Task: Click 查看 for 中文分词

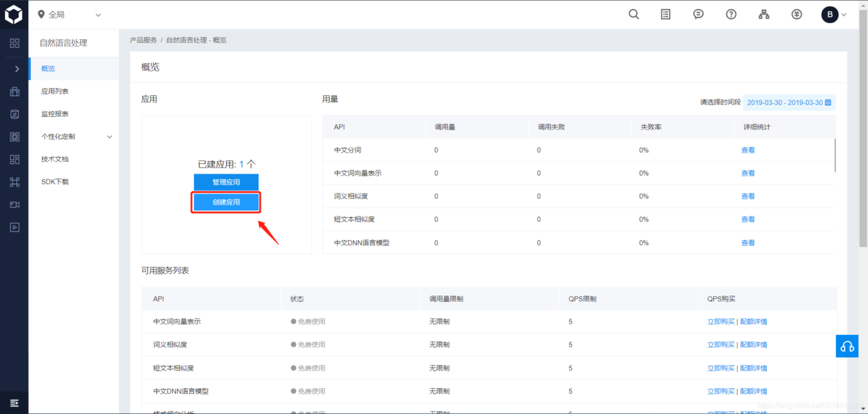Action: 748,150
